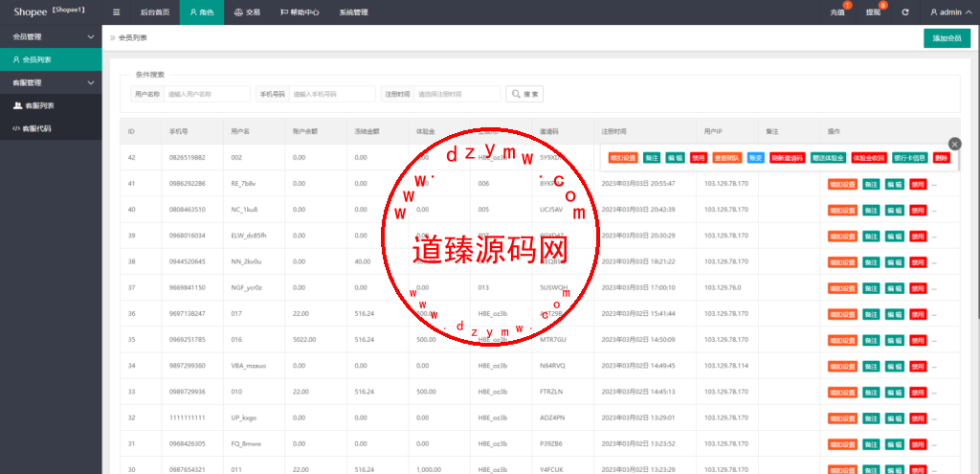
Task: Open the 交易 top menu
Action: pyautogui.click(x=247, y=11)
